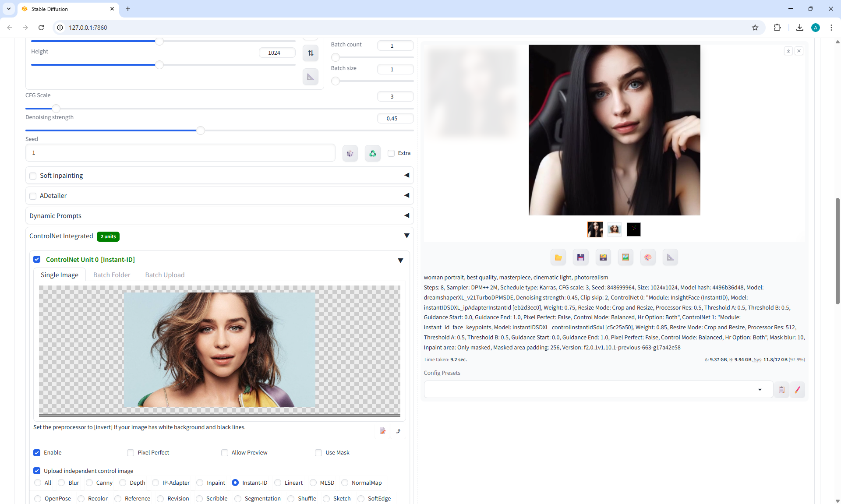Close the image preview with X button
841x504 pixels.
pyautogui.click(x=799, y=51)
